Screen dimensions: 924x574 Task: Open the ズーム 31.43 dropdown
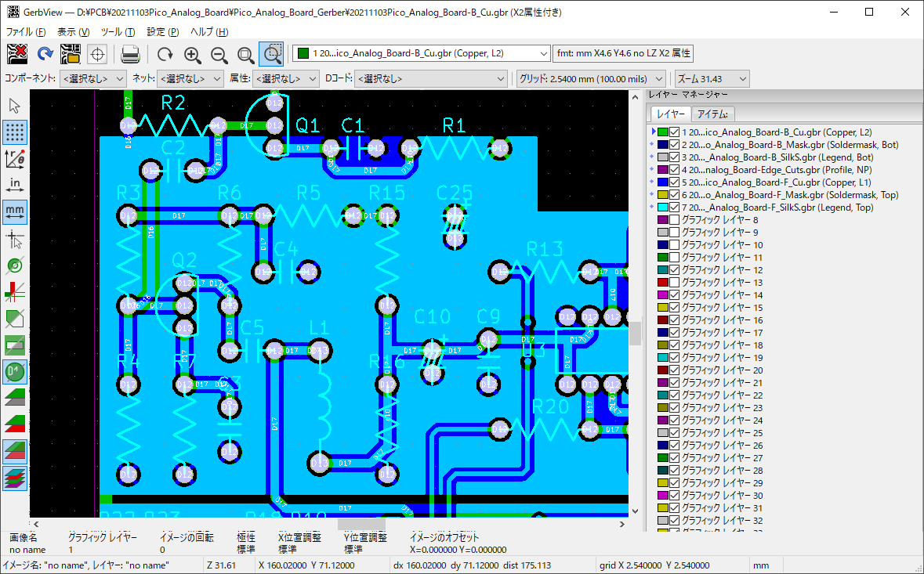[711, 79]
